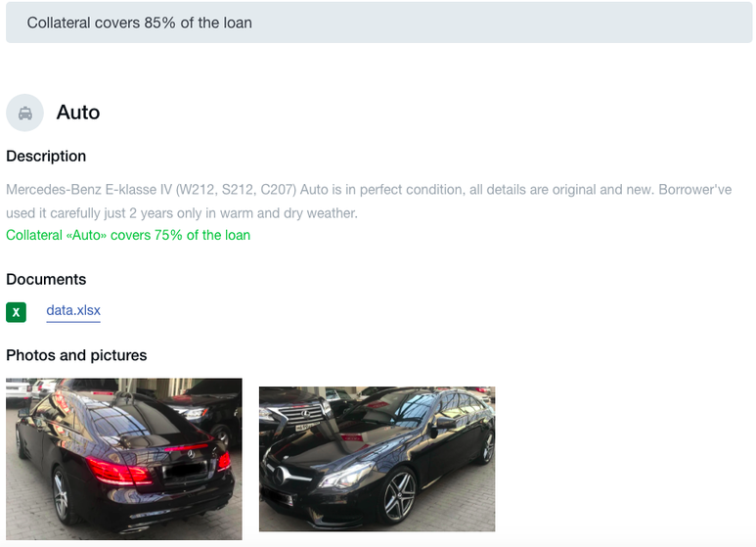Screen dimensions: 756x547
Task: Click the Mercedes-Benz E-klasse description paragraph
Action: (x=369, y=202)
